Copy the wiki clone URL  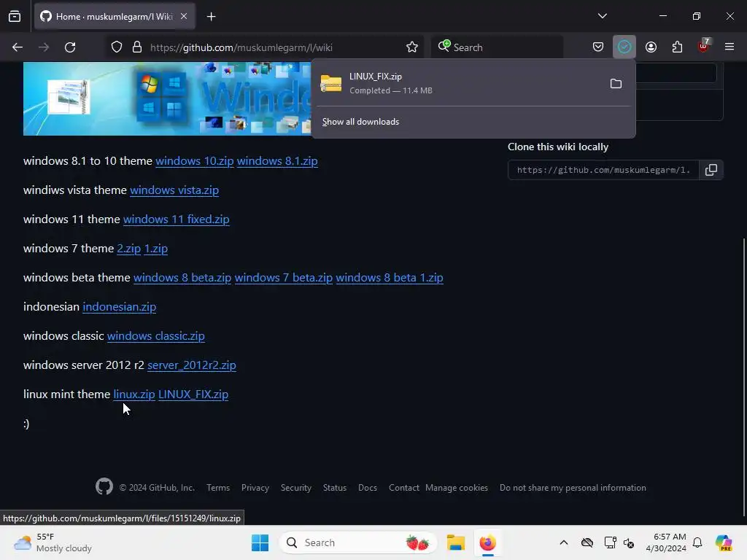(x=711, y=170)
